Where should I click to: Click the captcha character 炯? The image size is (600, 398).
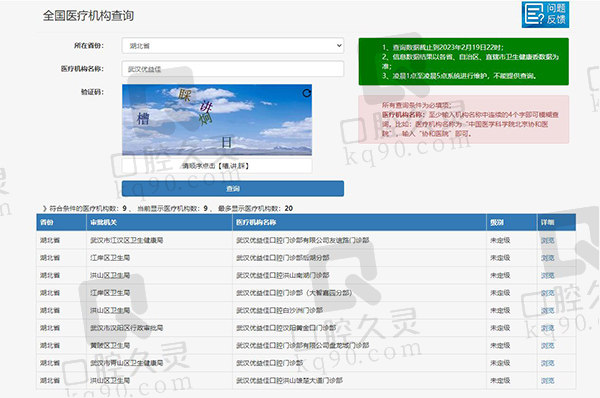pos(205,119)
